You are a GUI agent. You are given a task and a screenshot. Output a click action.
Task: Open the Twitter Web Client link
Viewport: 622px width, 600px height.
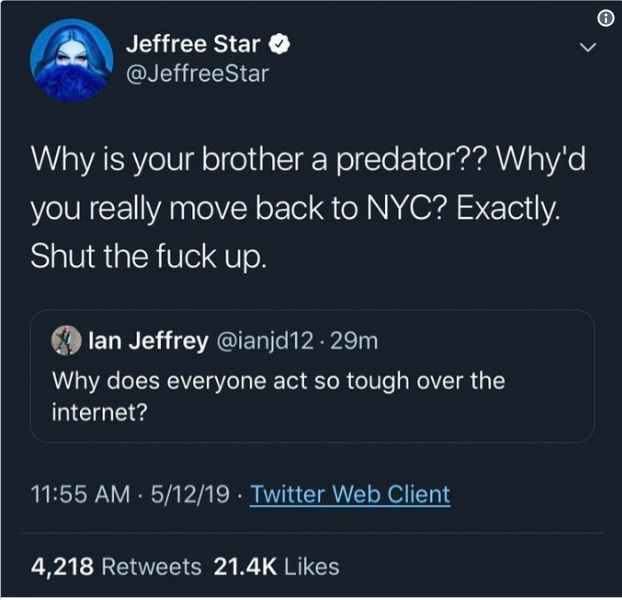350,494
